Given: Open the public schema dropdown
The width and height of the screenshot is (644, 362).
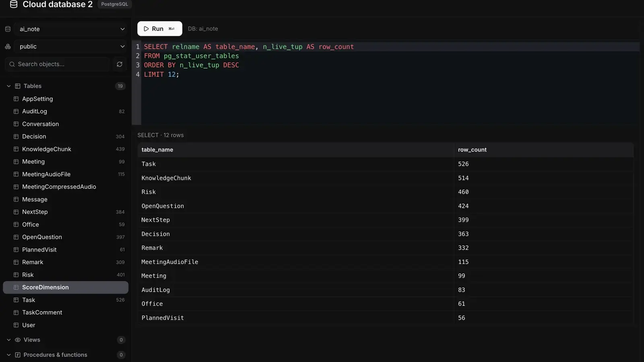Looking at the screenshot, I should point(71,47).
